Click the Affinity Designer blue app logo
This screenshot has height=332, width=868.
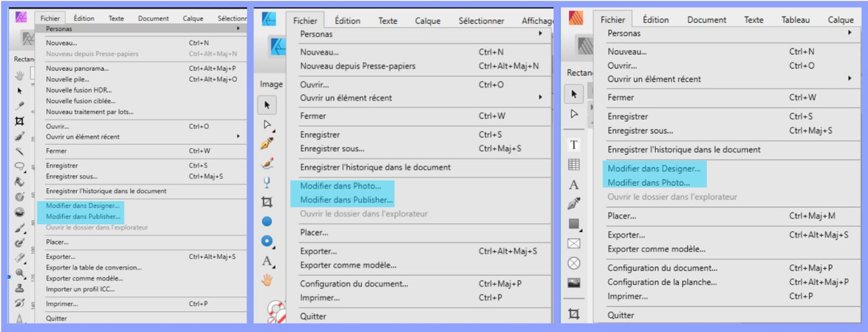tap(269, 19)
